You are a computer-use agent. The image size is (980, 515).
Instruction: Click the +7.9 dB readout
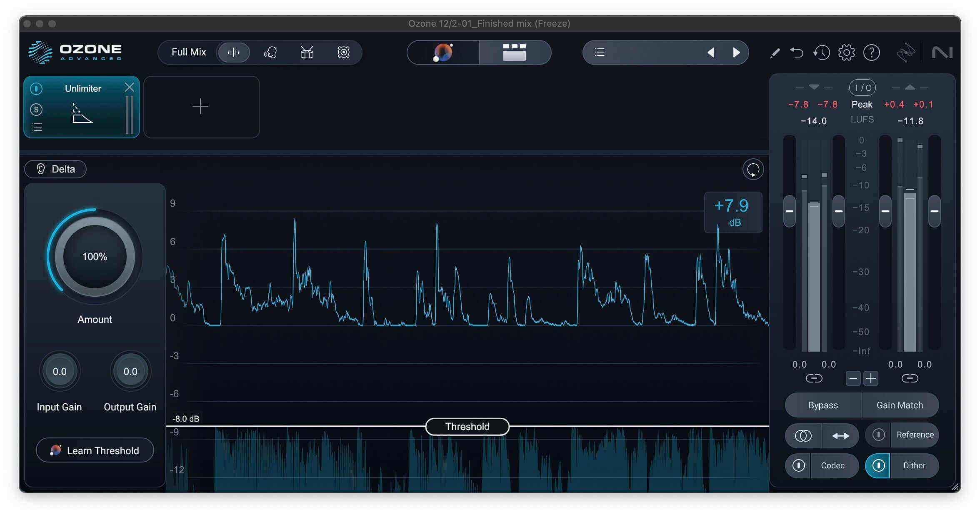(732, 212)
